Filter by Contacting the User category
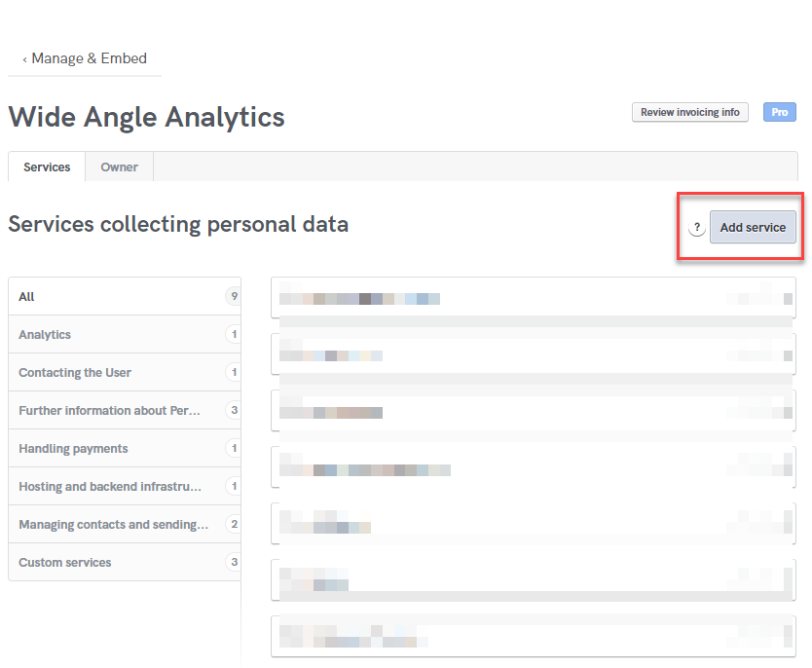This screenshot has width=812, height=668. (x=125, y=372)
